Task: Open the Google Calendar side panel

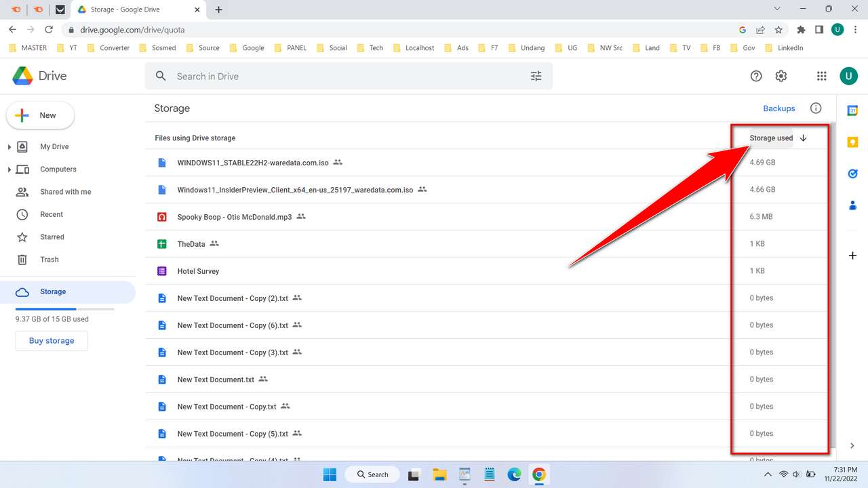Action: click(x=852, y=110)
